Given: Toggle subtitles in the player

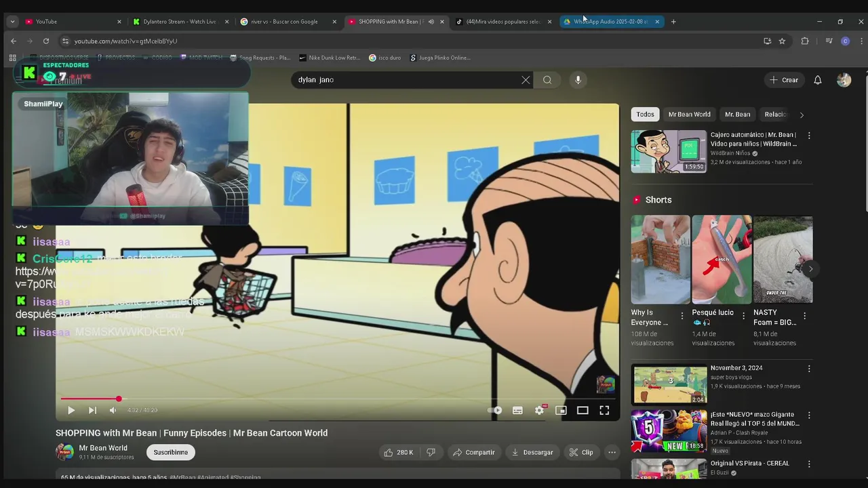Looking at the screenshot, I should pyautogui.click(x=517, y=410).
